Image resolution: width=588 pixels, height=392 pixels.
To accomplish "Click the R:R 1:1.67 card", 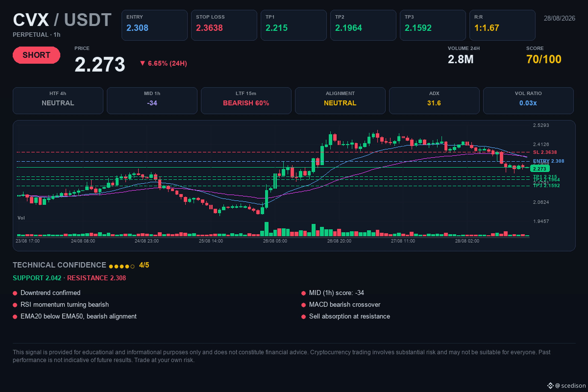I will point(502,25).
